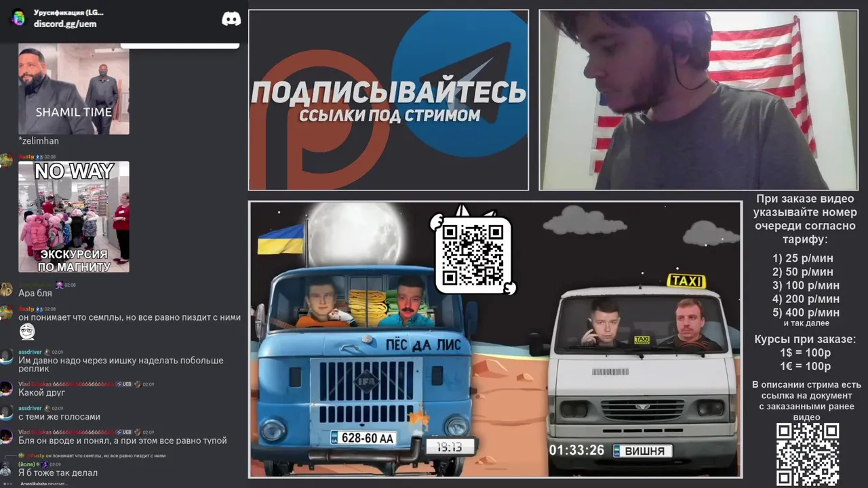
Task: Select the '4) 200 р/мин' tariff line
Action: pos(806,299)
